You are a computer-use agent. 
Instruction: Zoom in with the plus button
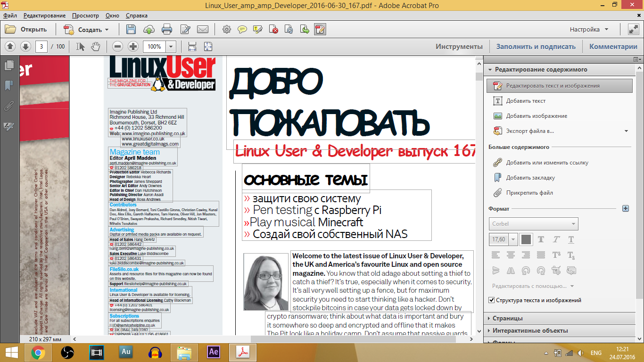coord(133,46)
